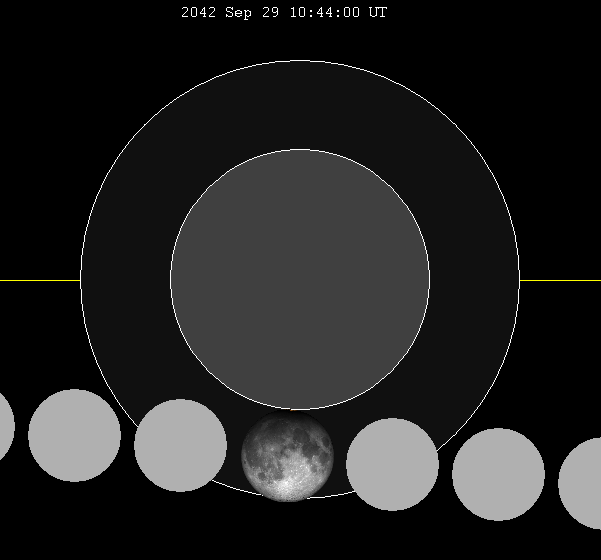Click the detailed full Moon image
Viewport: 601px width, 560px height.
click(x=287, y=456)
